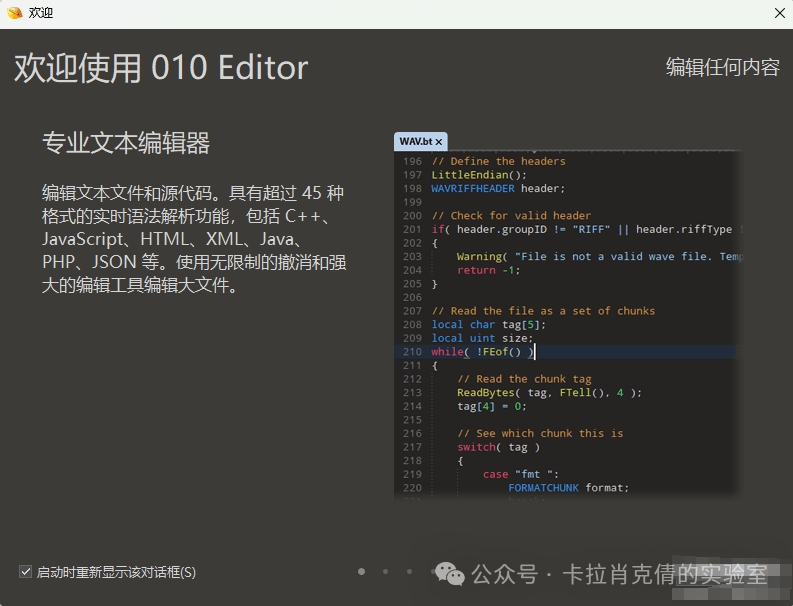Screen dimensions: 793x606
Task: Click the first page indicator dot
Action: click(361, 572)
